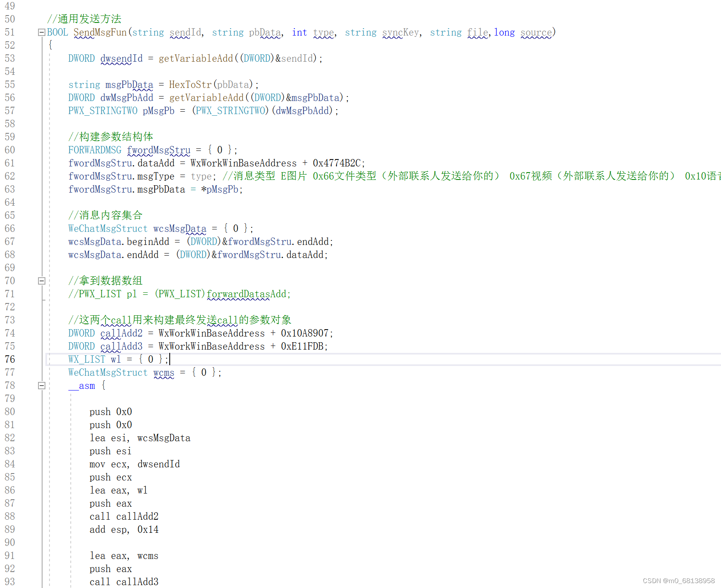Click push ecx instruction on line 85

pyautogui.click(x=110, y=477)
